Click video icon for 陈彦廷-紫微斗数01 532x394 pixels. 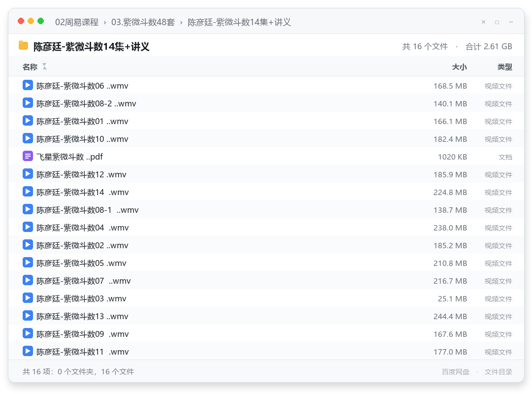(28, 121)
